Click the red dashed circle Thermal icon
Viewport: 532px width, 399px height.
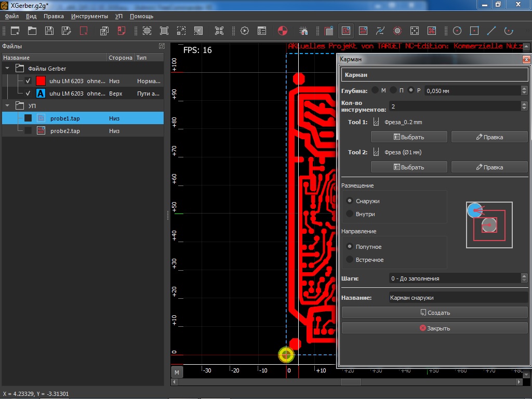(397, 31)
